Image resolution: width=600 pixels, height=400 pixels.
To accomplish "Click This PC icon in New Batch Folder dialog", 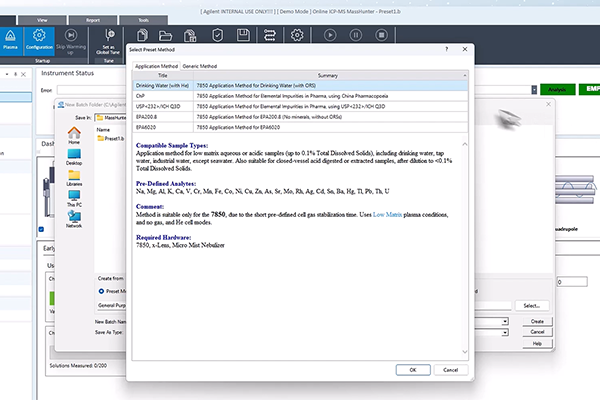I will (x=74, y=199).
